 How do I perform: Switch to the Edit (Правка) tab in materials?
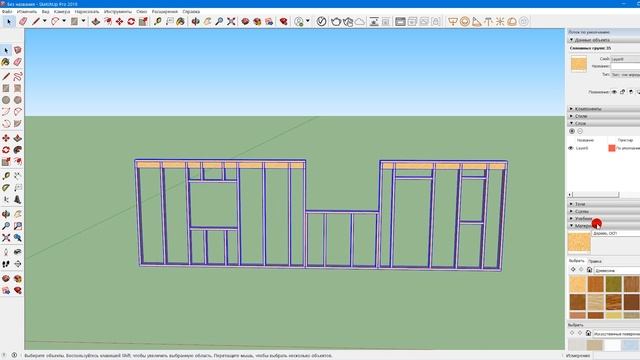click(595, 261)
